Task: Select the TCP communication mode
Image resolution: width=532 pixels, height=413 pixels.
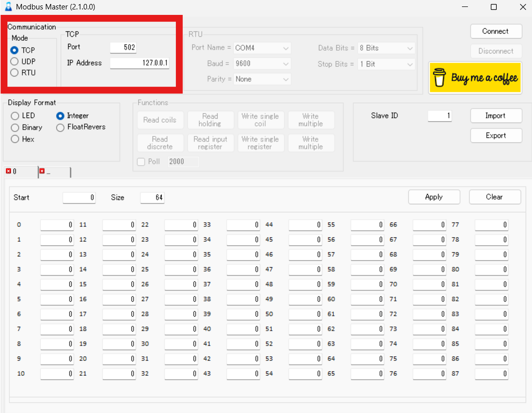Action: (14, 50)
